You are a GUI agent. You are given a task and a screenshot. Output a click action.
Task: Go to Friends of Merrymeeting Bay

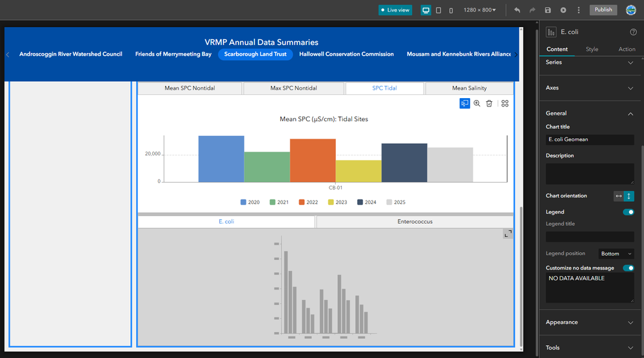click(173, 54)
